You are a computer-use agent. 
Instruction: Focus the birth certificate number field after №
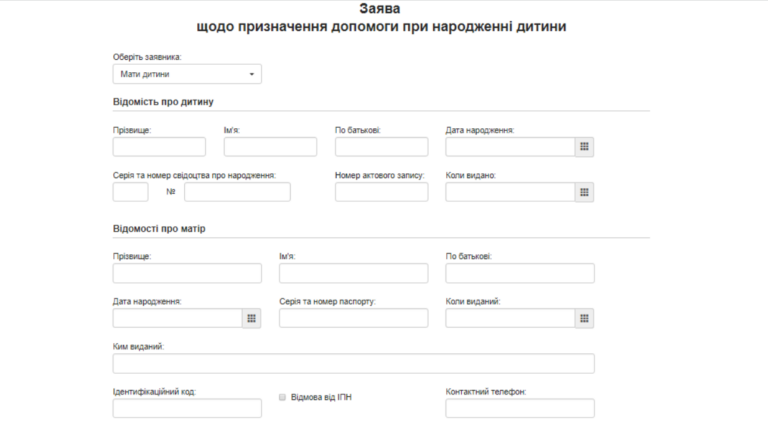tap(237, 192)
